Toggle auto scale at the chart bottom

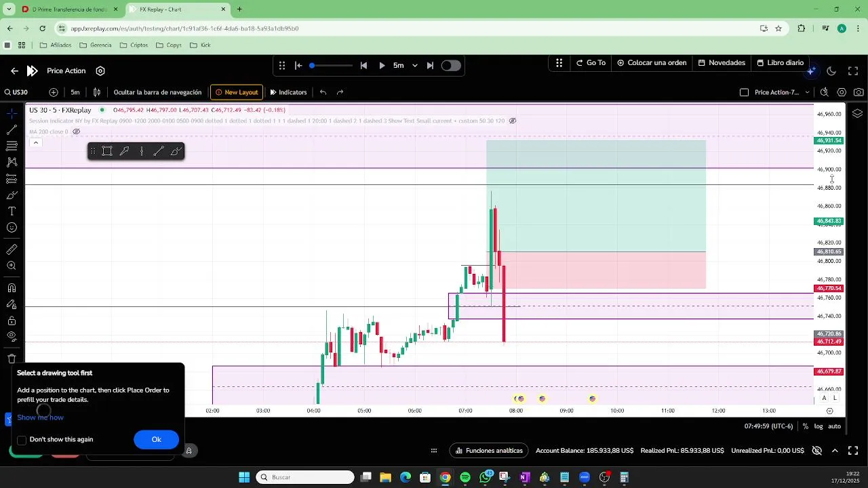point(835,426)
